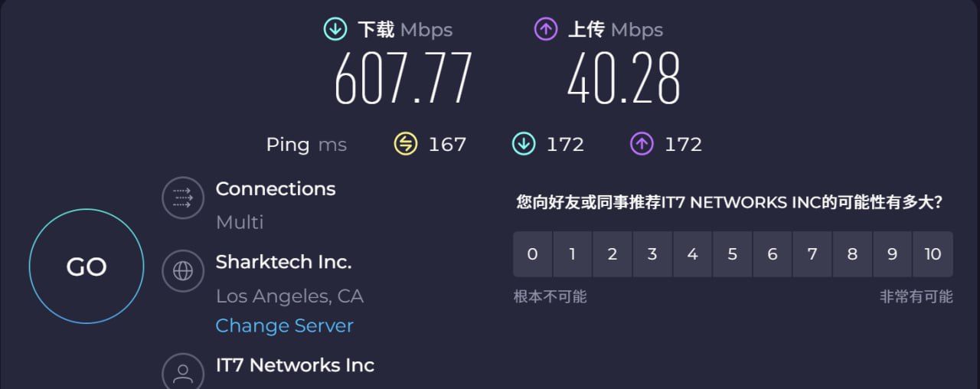Click the Connections arrows icon

click(183, 198)
